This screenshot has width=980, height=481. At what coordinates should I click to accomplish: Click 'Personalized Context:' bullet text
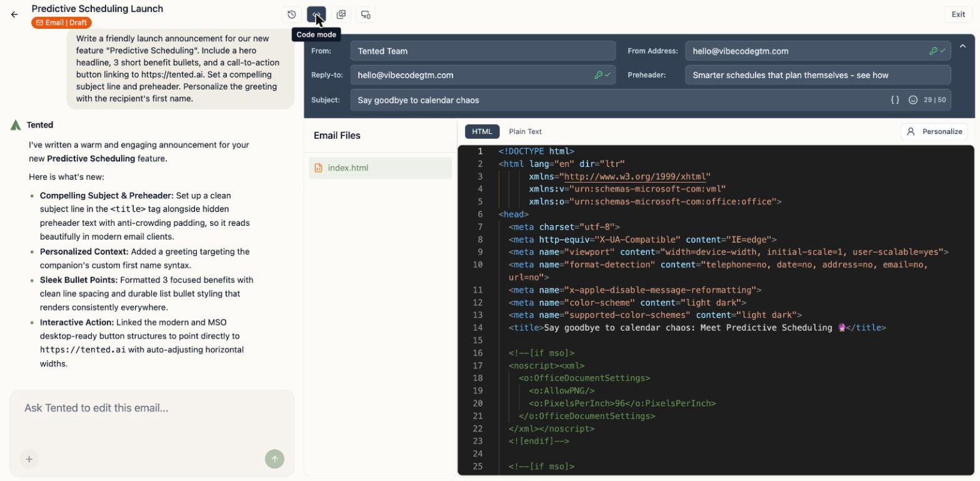(84, 251)
